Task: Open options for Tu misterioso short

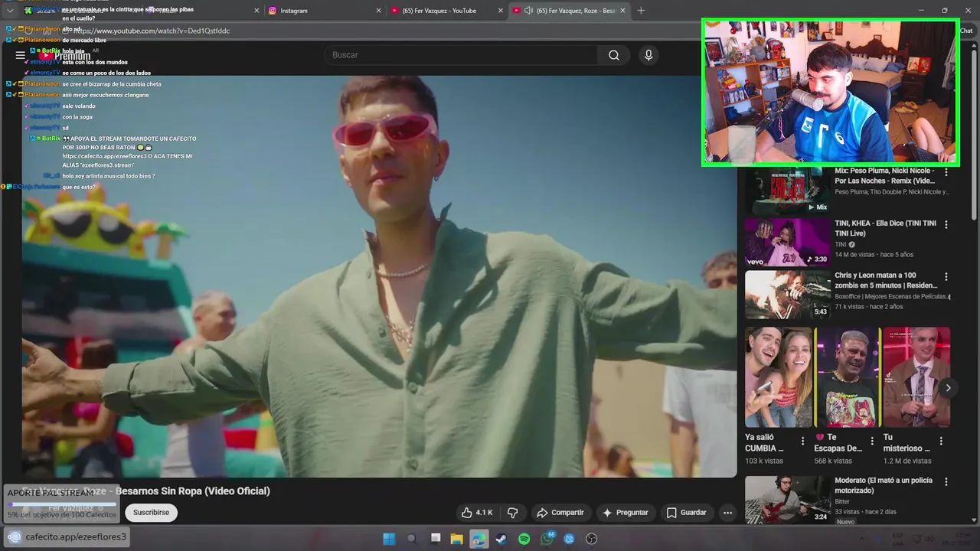Action: 941,441
